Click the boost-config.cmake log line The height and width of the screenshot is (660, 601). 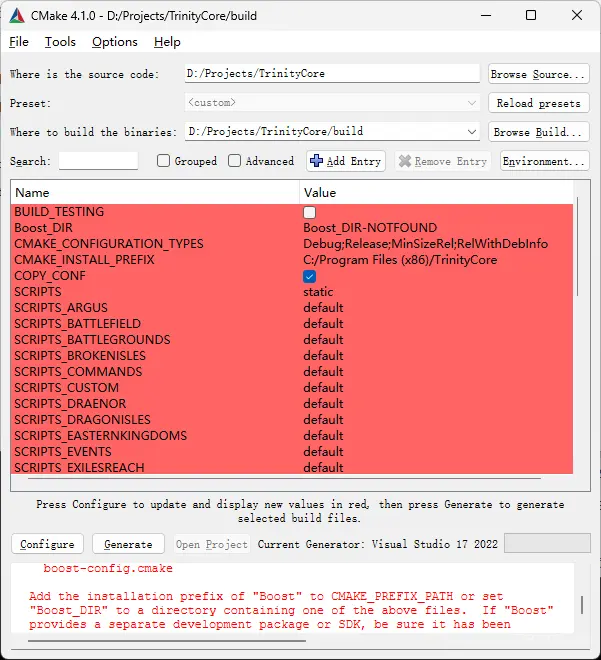[108, 568]
